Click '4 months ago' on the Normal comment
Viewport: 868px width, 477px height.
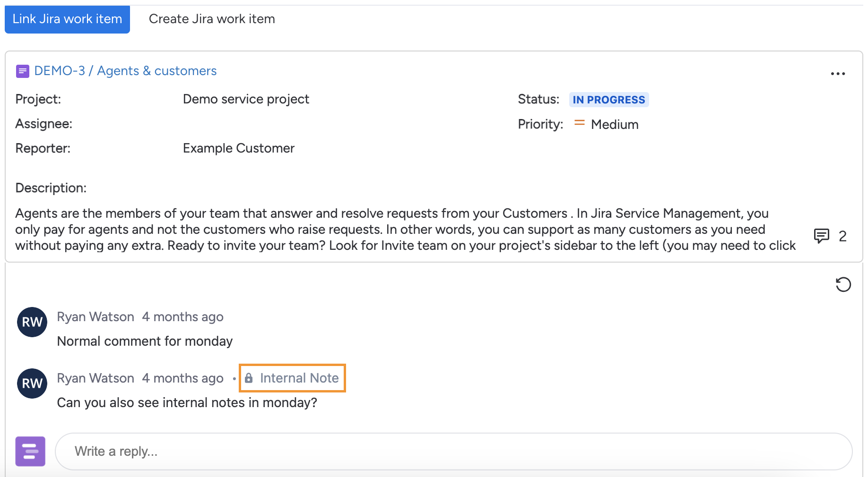coord(182,316)
